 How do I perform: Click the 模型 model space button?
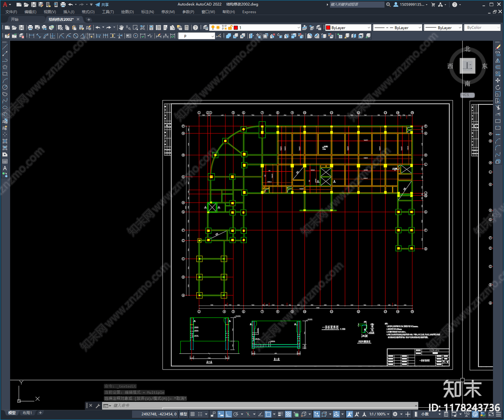click(x=183, y=414)
